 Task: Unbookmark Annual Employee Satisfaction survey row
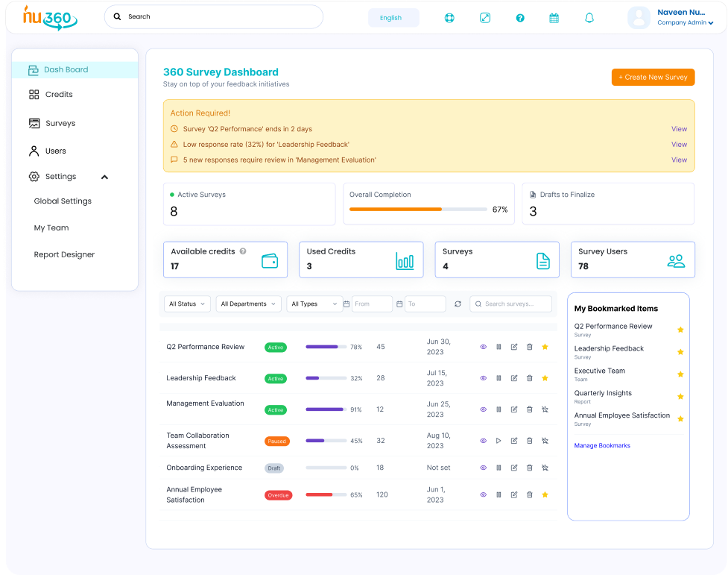point(545,494)
